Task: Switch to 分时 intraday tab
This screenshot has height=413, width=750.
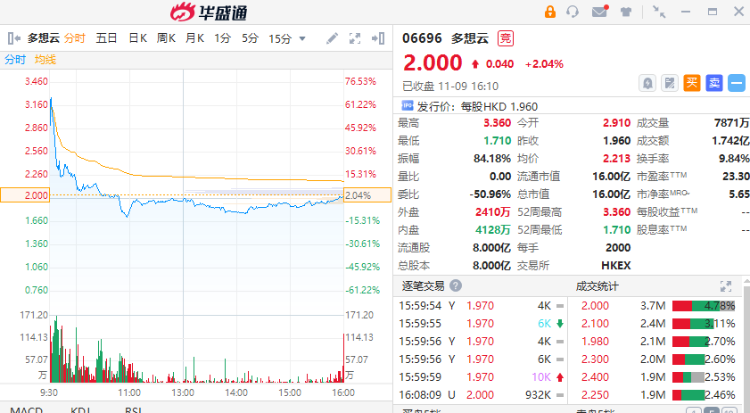Action: pyautogui.click(x=75, y=38)
